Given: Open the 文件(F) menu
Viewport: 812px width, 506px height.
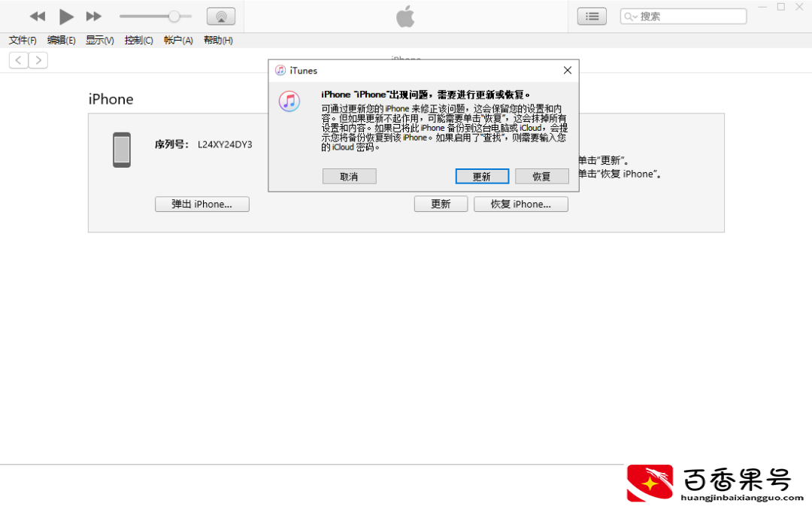Looking at the screenshot, I should coord(23,41).
